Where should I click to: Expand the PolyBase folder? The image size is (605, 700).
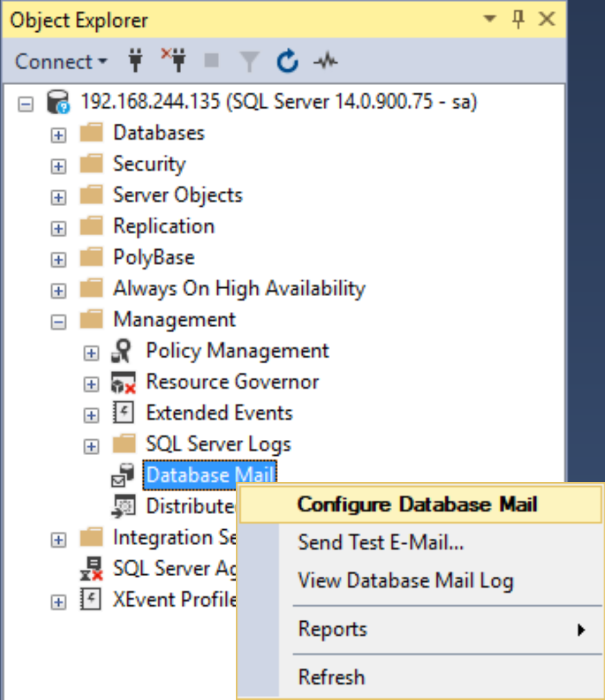tap(59, 260)
